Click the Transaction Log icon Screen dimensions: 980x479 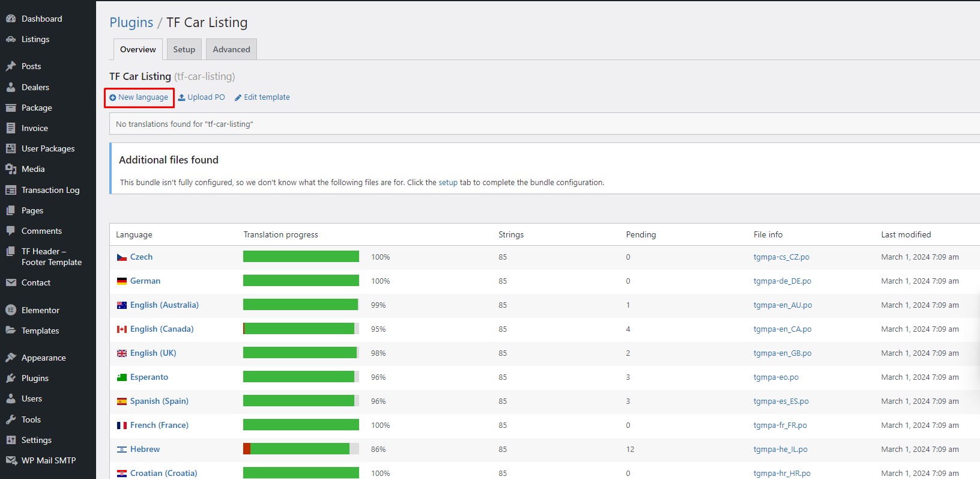coord(11,190)
